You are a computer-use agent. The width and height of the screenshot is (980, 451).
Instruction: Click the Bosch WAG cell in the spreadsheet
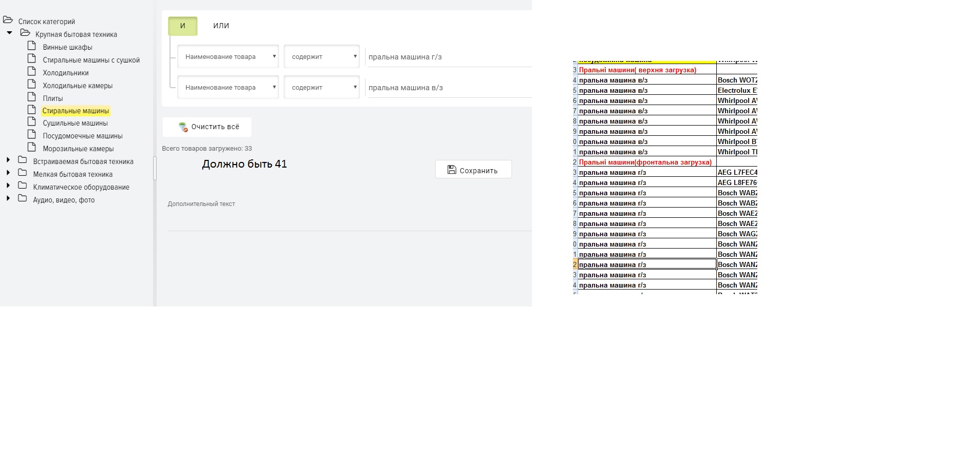737,234
